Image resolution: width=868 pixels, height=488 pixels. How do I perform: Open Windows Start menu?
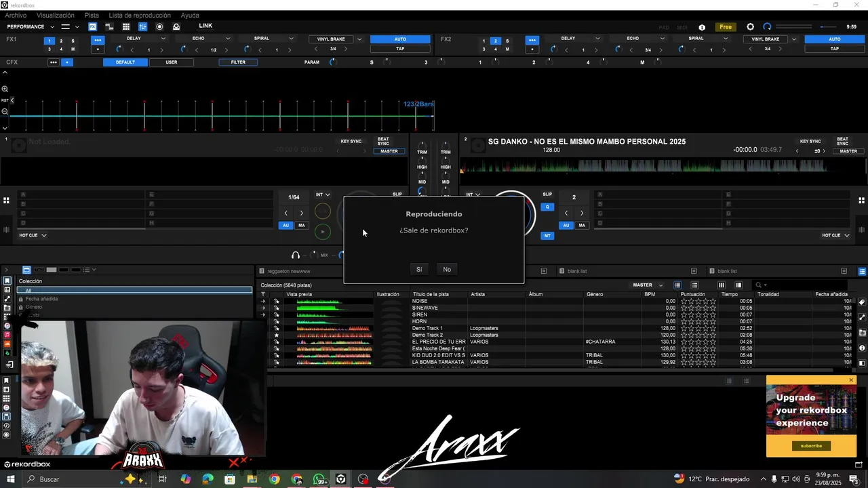10,479
